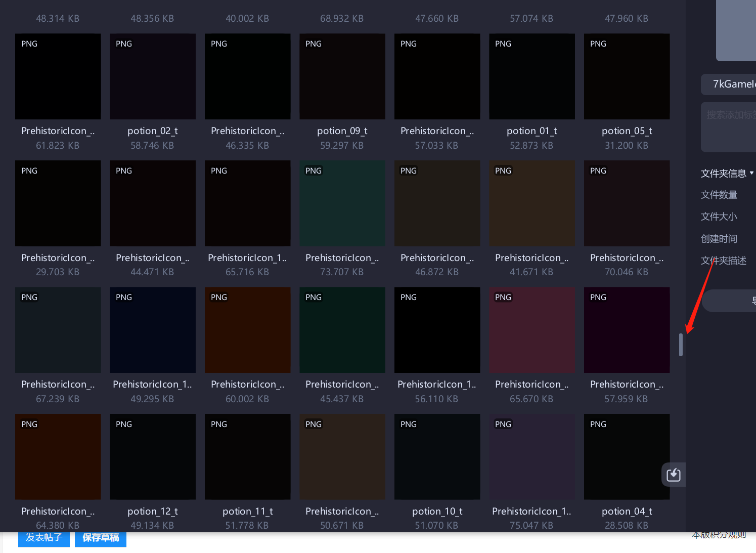Select the potion_09_t thumbnail
The width and height of the screenshot is (756, 553).
[342, 76]
